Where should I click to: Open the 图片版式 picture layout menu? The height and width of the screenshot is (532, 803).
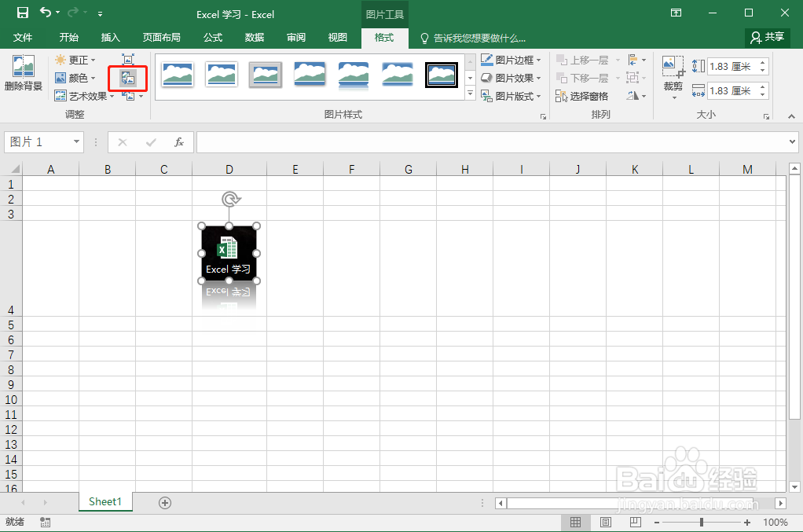511,96
